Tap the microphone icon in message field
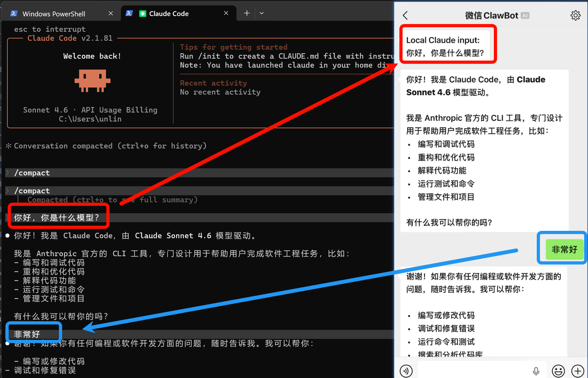 536,371
